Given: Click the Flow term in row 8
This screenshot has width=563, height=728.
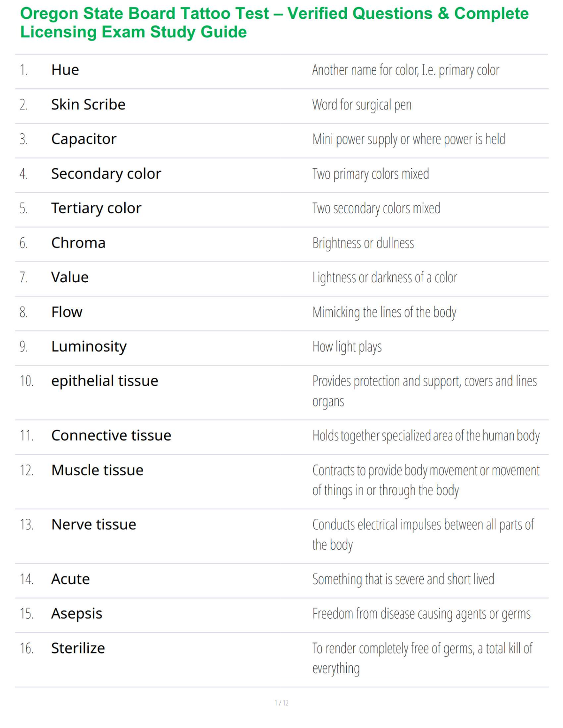Looking at the screenshot, I should (67, 312).
